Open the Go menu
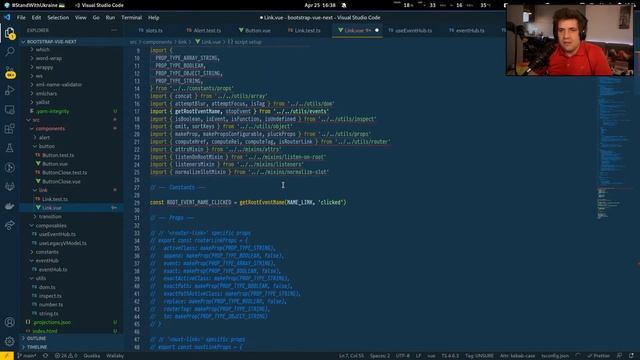Image resolution: width=640 pixels, height=360 pixels. pos(96,18)
